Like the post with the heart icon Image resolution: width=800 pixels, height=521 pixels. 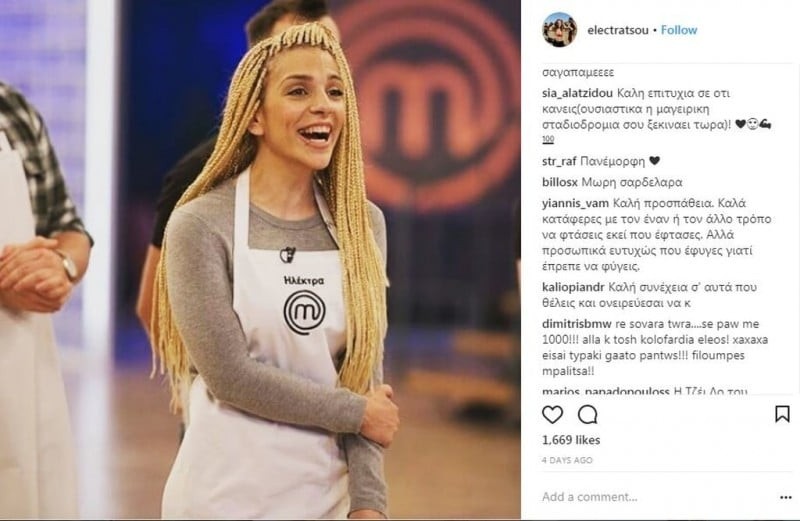552,414
